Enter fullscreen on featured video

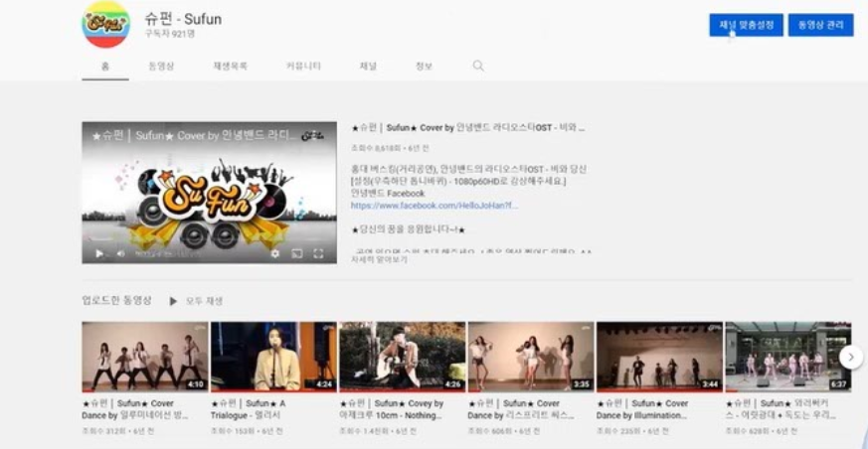pyautogui.click(x=318, y=254)
